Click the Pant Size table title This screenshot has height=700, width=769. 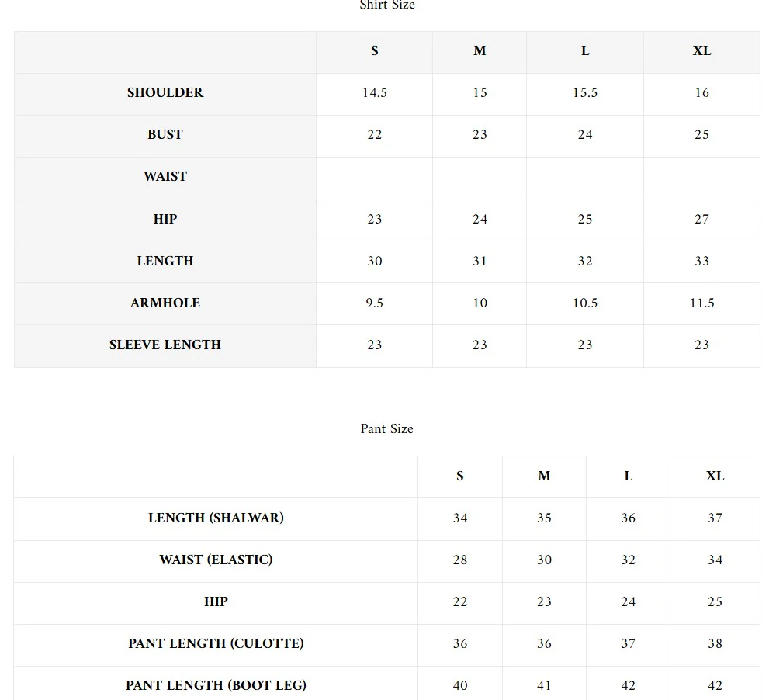tap(386, 429)
